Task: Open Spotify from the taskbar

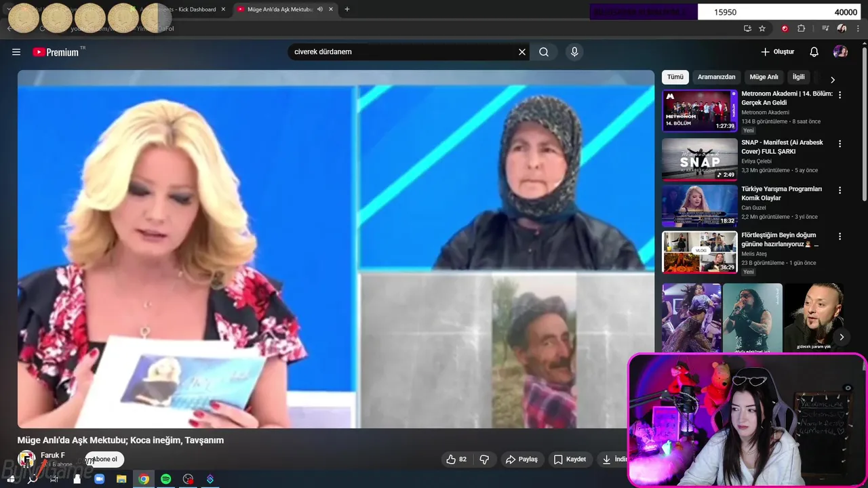Action: click(166, 479)
